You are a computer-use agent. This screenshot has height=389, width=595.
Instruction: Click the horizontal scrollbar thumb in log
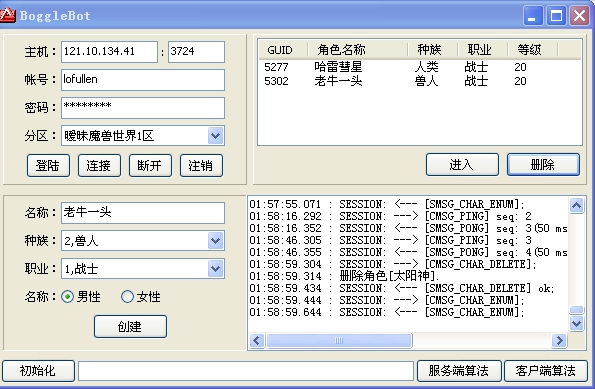coord(339,340)
